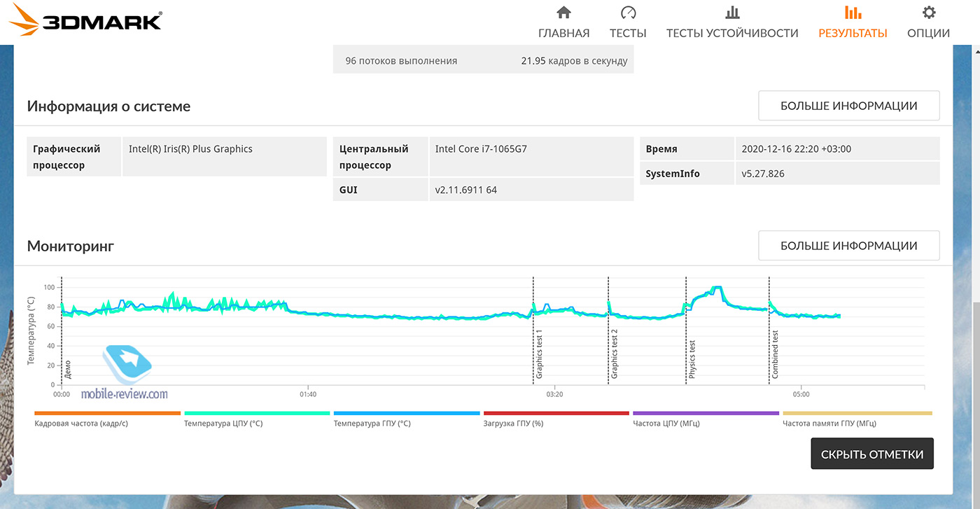Viewport: 980px width, 509px height.
Task: Click Больше информации next to Мониторинг
Action: point(849,246)
